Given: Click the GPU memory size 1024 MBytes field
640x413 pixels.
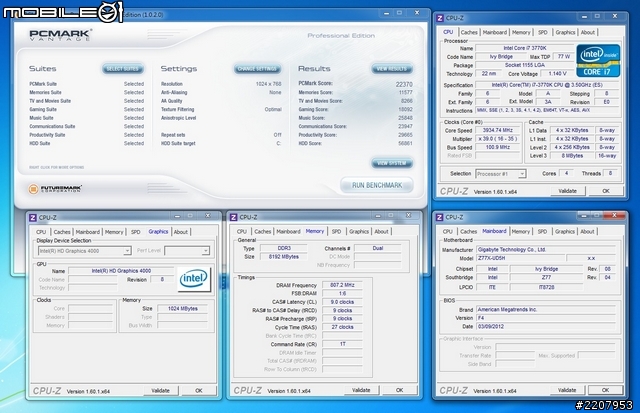Looking at the screenshot, I should point(182,309).
